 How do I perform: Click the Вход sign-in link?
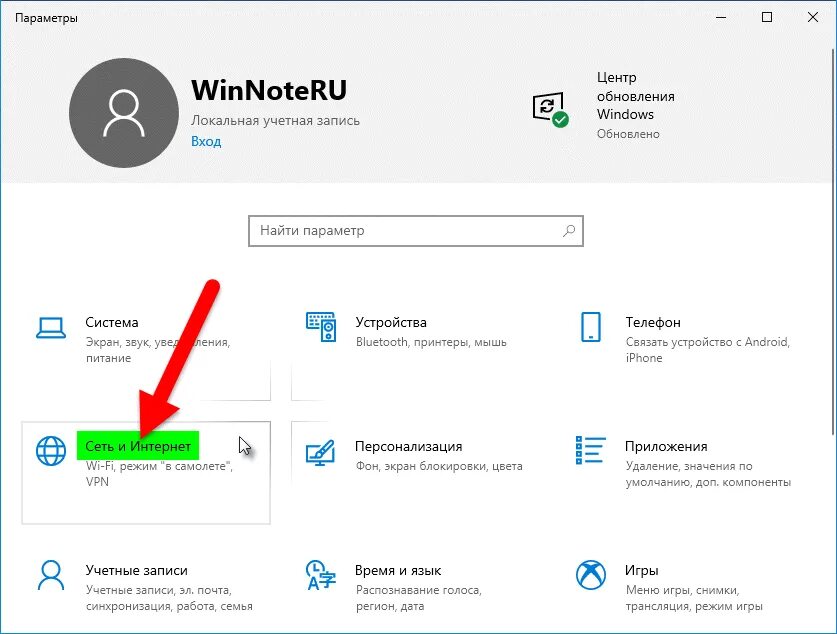206,141
